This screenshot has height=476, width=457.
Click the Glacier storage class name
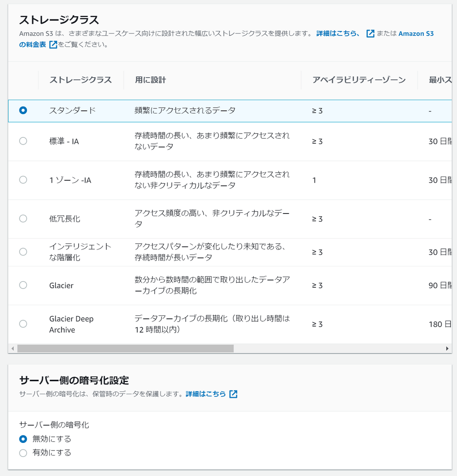point(61,285)
